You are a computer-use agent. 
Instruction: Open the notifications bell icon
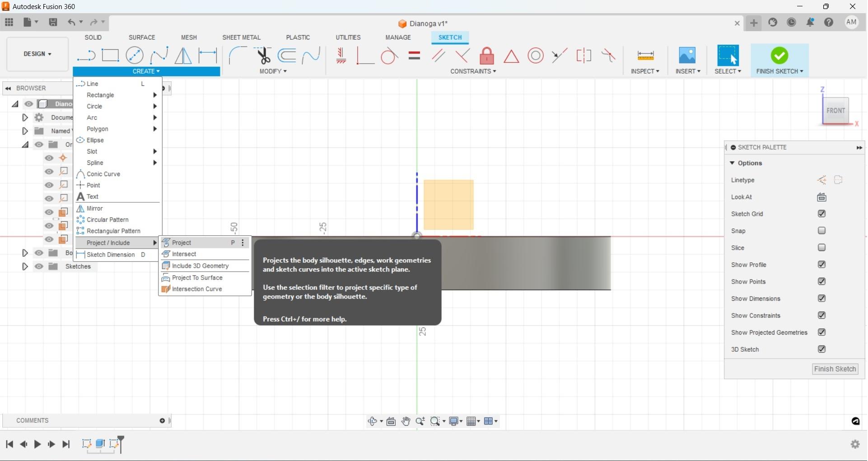[810, 22]
